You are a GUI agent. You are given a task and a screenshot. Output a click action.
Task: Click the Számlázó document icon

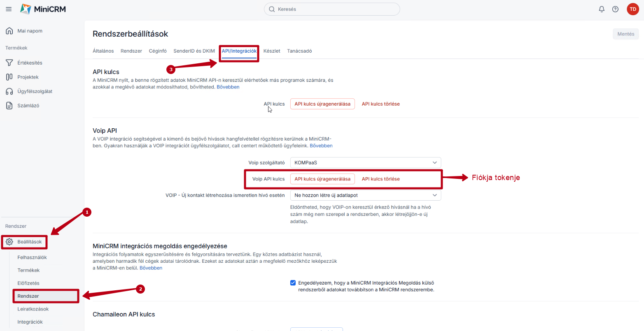point(9,106)
